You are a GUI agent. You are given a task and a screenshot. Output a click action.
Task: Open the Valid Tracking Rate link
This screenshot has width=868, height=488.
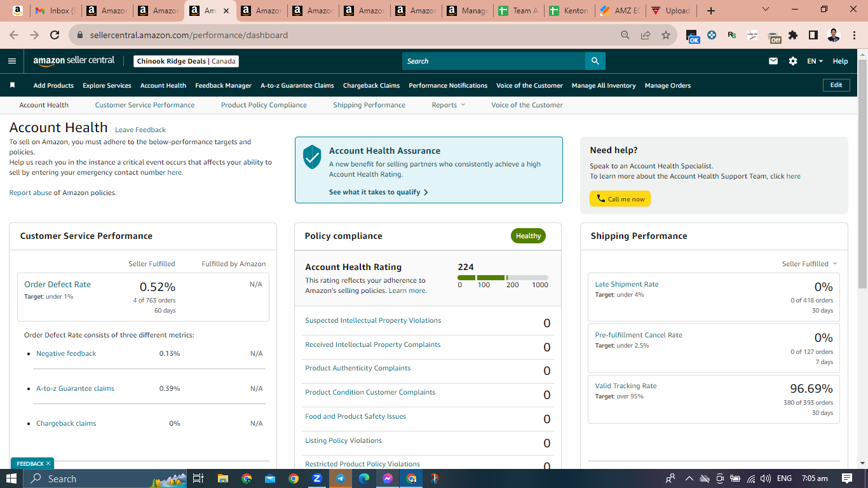point(626,386)
